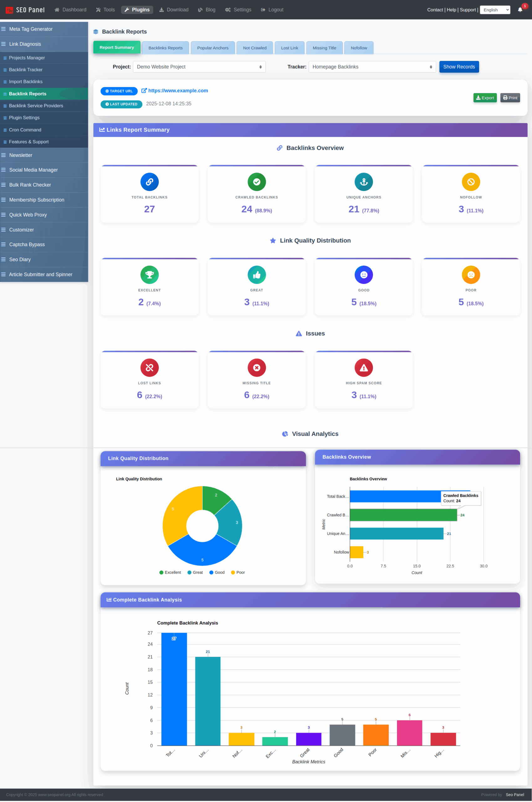Image resolution: width=532 pixels, height=802 pixels.
Task: Click the Backlink Reports layers heading icon
Action: tap(96, 32)
